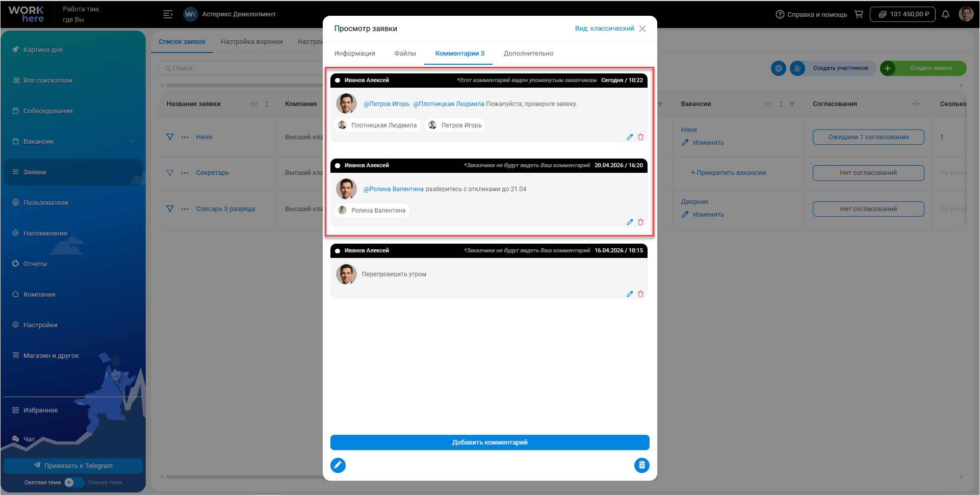Edit the 'разберитесь с откликами' comment via pencil icon
This screenshot has height=496, width=980.
[630, 222]
